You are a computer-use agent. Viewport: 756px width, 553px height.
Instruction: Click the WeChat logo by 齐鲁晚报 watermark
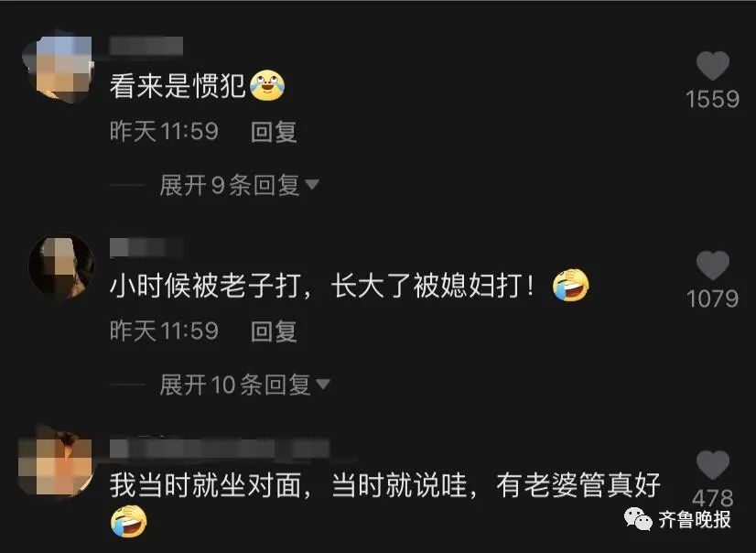pyautogui.click(x=638, y=519)
